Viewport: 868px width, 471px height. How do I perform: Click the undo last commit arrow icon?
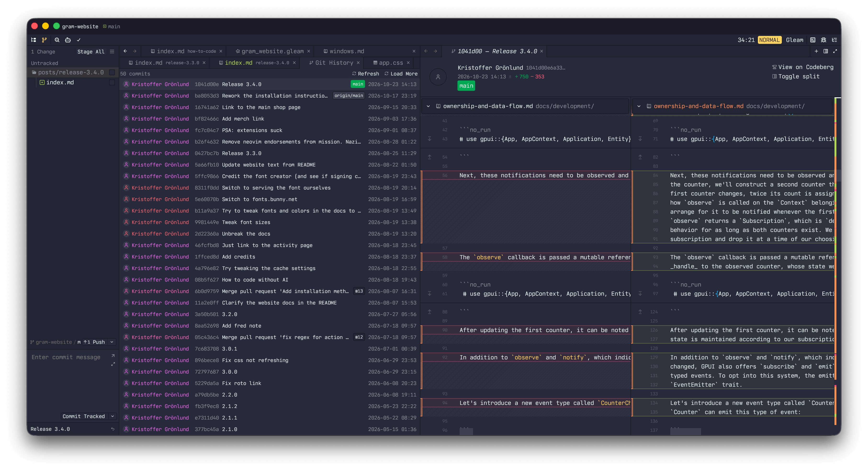click(113, 429)
